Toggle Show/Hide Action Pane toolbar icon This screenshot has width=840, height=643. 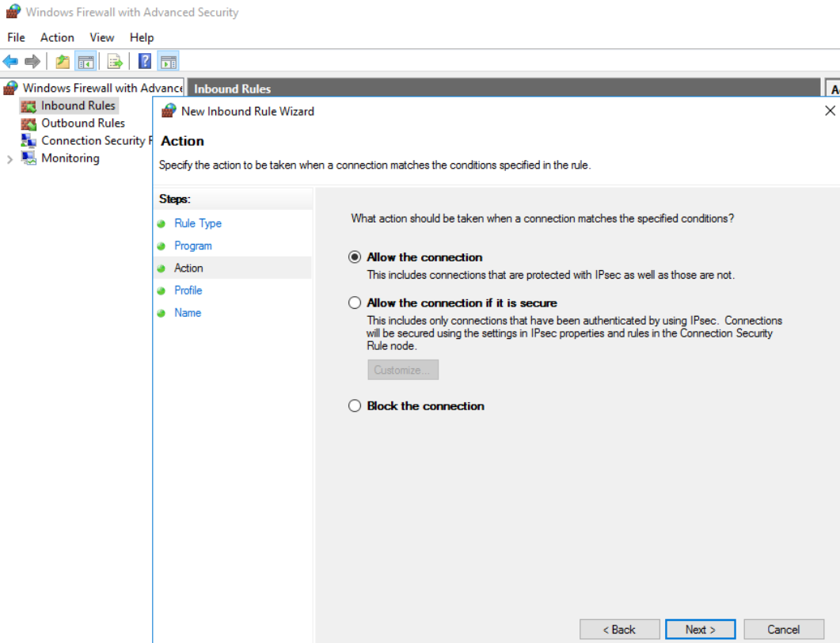tap(168, 62)
